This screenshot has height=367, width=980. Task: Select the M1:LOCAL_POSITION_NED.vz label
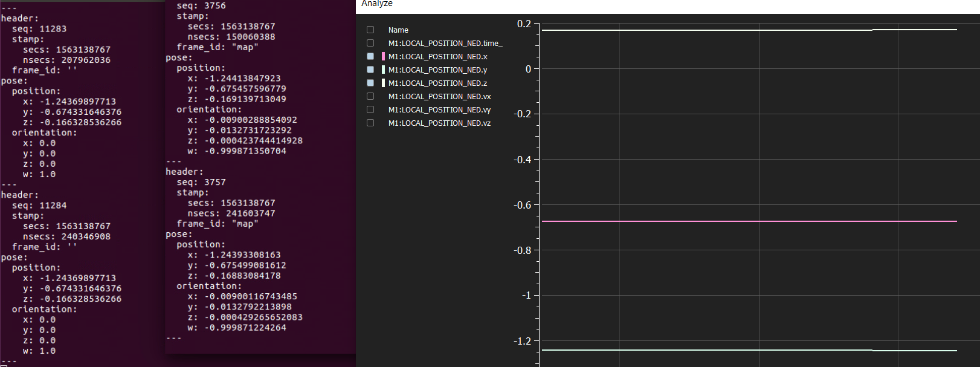coord(440,123)
